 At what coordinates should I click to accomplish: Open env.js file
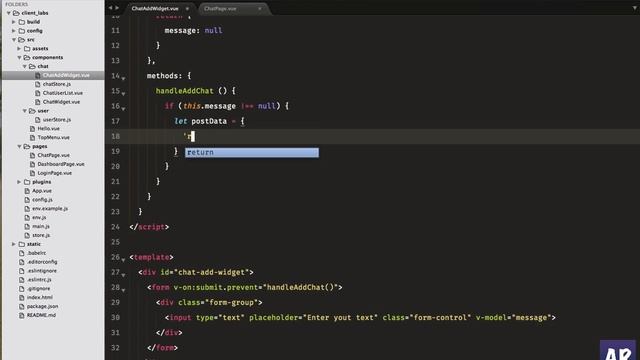39,218
